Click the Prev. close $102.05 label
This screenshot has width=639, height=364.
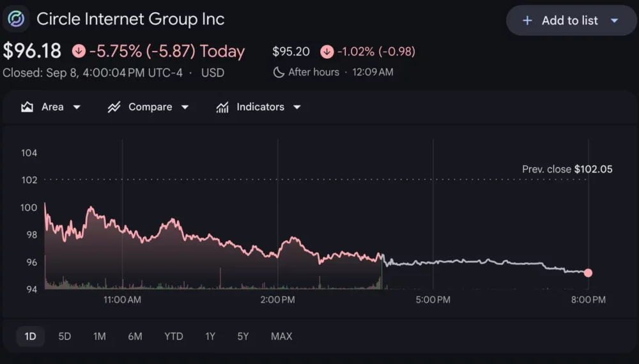tap(567, 169)
